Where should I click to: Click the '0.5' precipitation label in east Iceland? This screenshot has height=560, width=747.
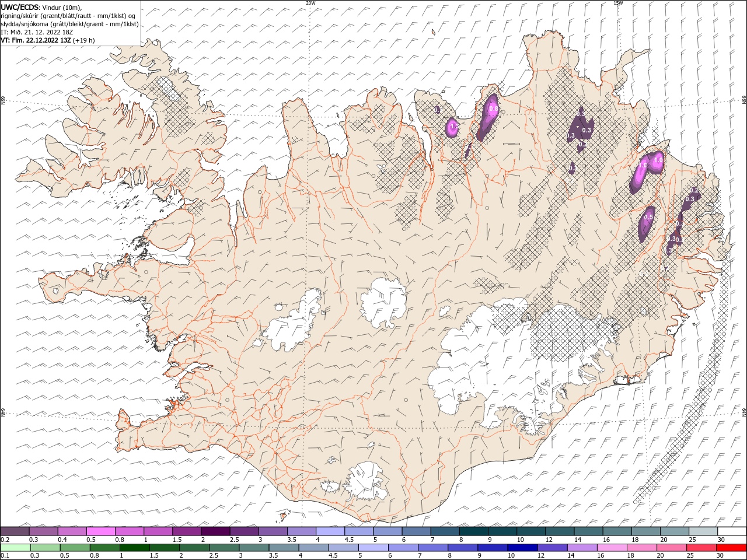tap(648, 217)
